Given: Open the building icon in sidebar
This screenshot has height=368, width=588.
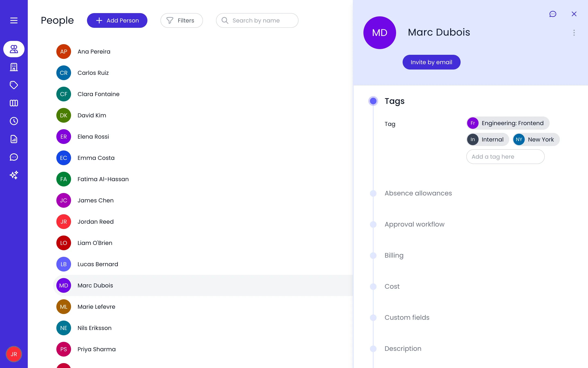Looking at the screenshot, I should coord(14,67).
